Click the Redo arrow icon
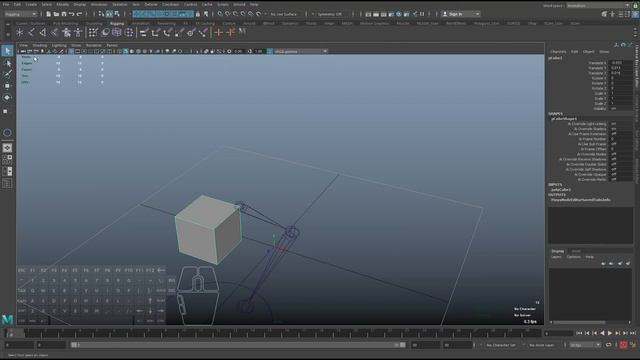 coord(79,14)
